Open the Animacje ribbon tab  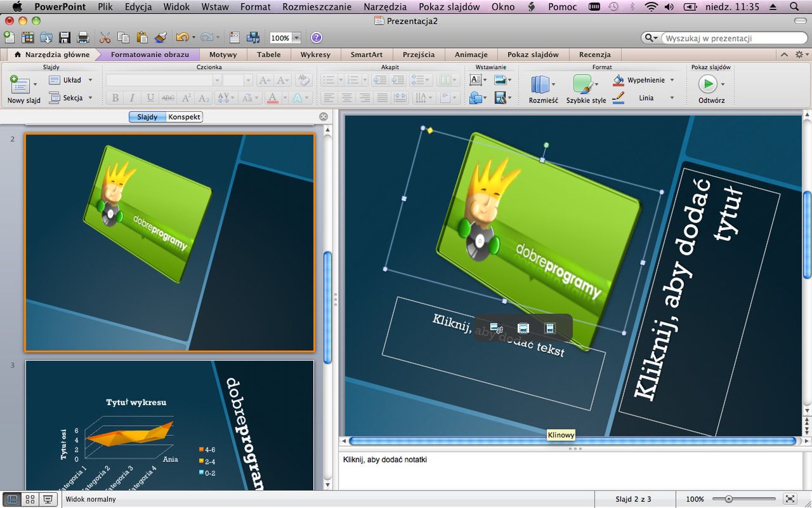[471, 55]
